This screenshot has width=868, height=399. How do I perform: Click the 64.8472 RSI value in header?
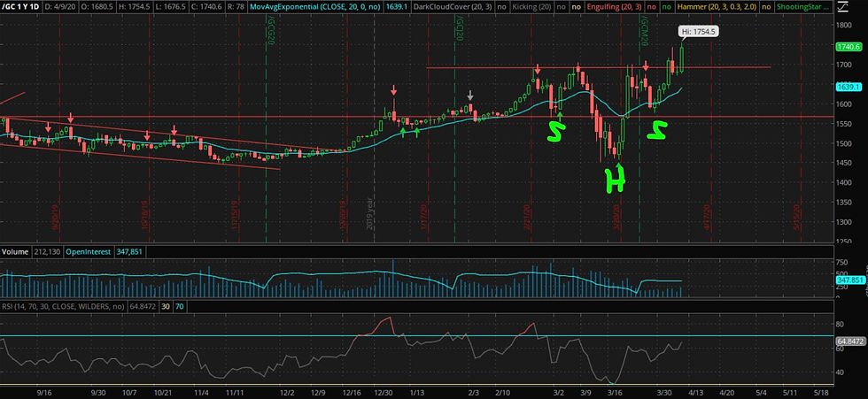point(143,306)
